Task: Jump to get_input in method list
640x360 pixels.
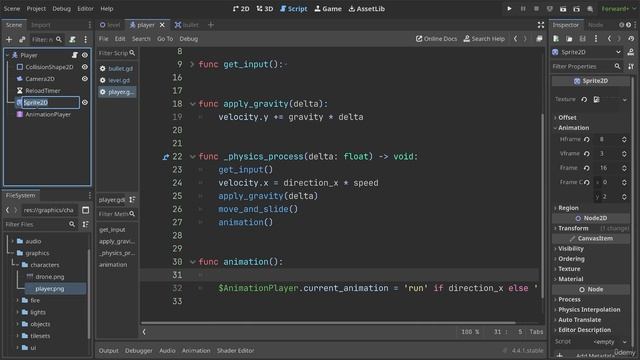Action: [x=112, y=230]
